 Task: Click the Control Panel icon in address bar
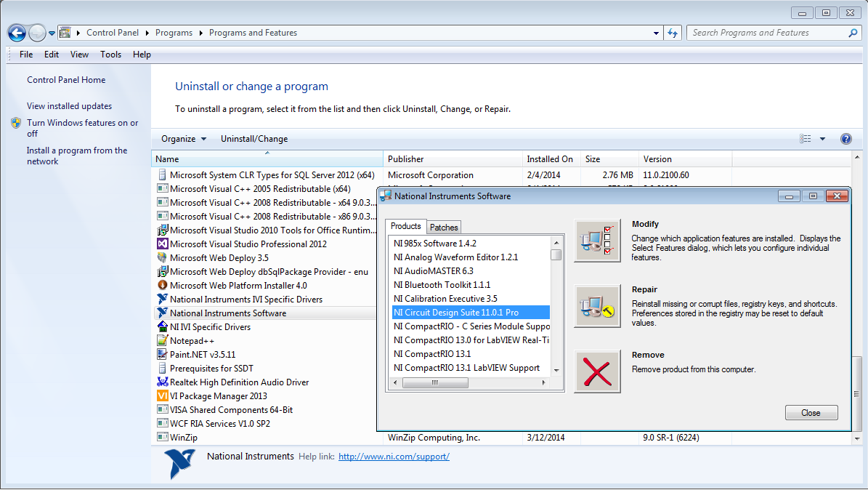pyautogui.click(x=65, y=33)
